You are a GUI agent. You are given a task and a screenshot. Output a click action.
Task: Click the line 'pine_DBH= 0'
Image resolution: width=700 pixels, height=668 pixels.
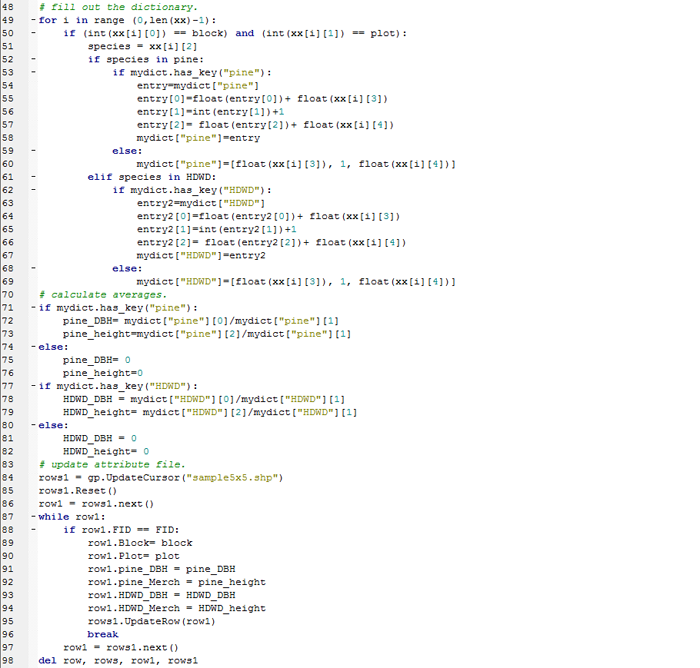click(x=97, y=360)
